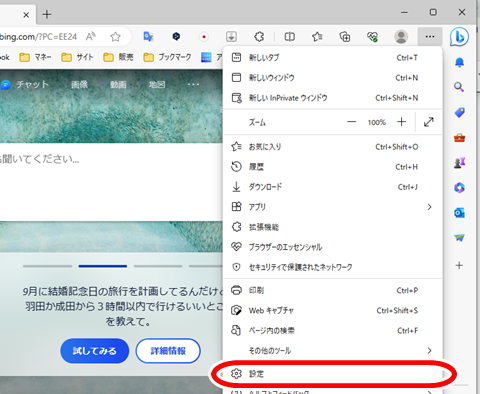Select 新しい InPrivate ウィンドウ menu item

point(333,98)
